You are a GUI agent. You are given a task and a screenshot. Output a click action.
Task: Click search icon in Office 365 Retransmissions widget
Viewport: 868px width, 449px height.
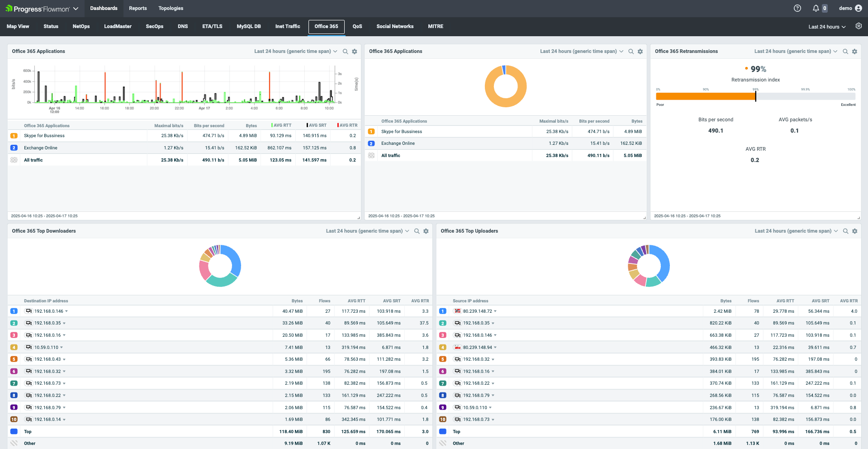845,52
